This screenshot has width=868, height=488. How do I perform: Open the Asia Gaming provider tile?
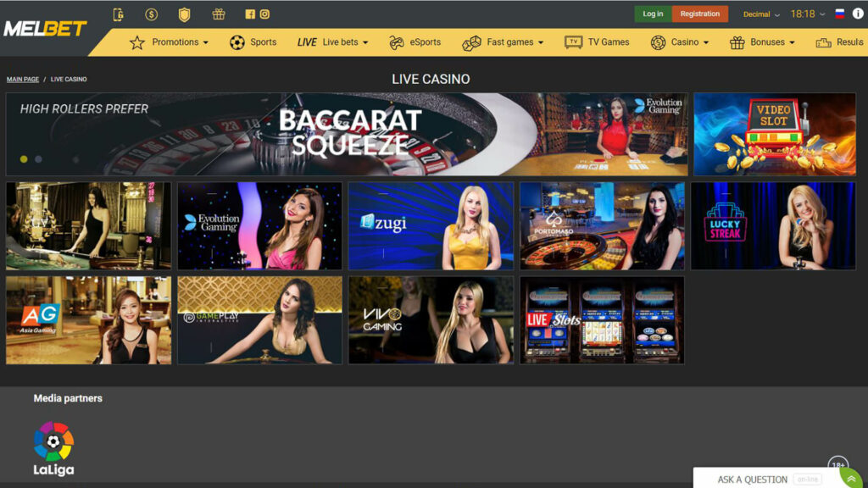tap(88, 320)
